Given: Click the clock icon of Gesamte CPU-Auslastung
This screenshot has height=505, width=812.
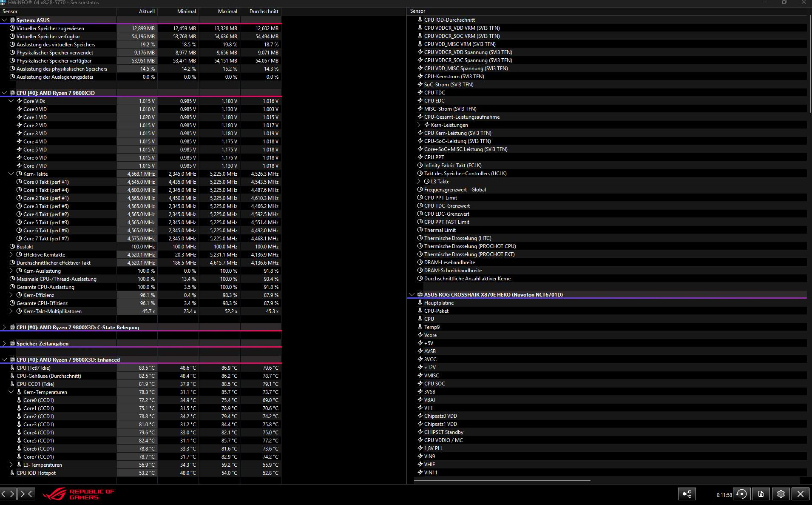Looking at the screenshot, I should pos(12,287).
